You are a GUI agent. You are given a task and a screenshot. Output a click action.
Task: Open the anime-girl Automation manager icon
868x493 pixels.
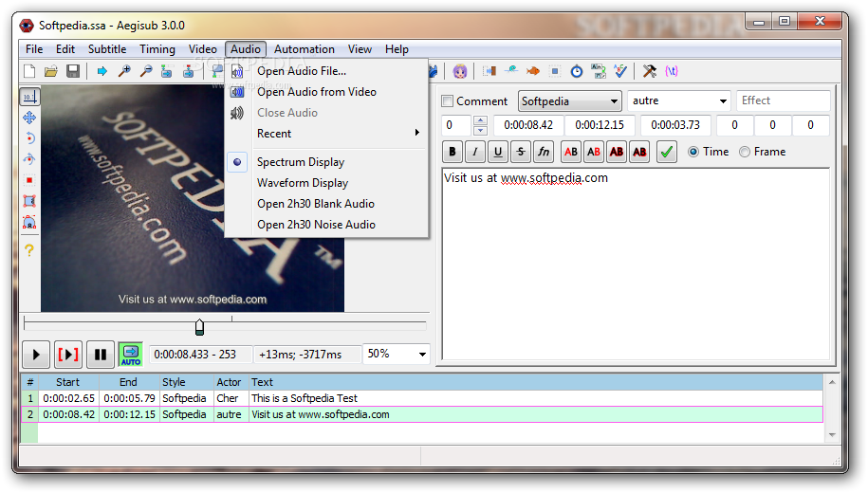[x=460, y=71]
